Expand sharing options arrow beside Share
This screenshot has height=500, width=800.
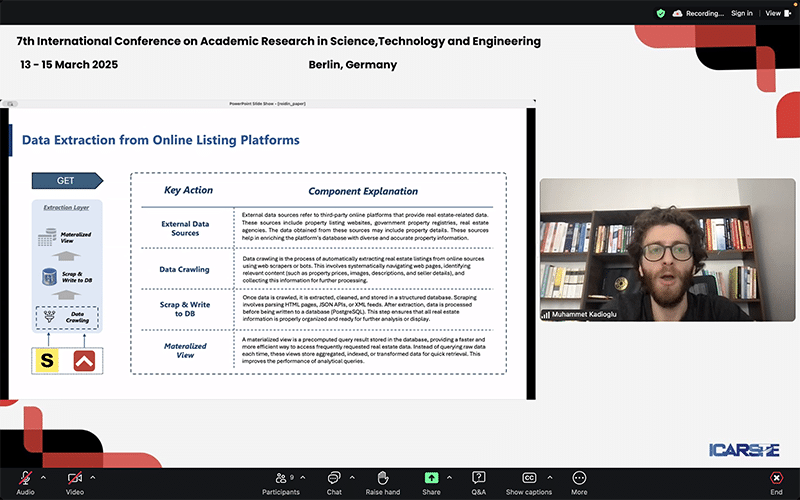point(449,478)
